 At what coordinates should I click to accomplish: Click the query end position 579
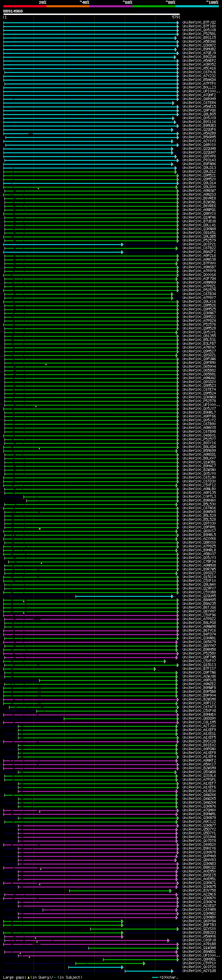(x=175, y=17)
